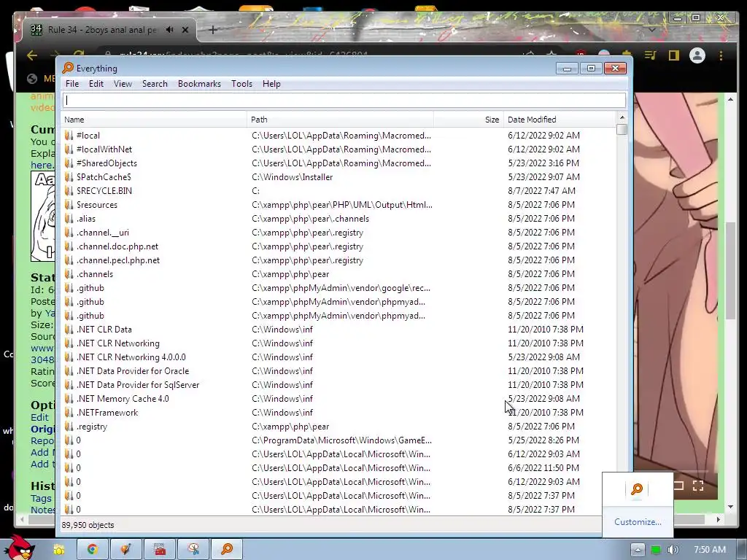Viewport: 747px width, 560px height.
Task: Select the .NET Memory Cache 4.0 row
Action: pyautogui.click(x=338, y=399)
